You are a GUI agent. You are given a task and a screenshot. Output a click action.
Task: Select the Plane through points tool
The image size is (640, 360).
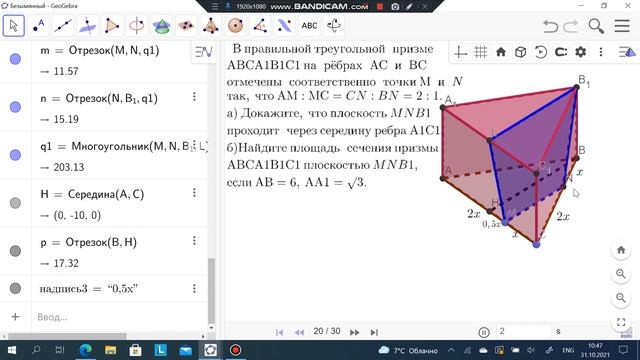click(186, 26)
